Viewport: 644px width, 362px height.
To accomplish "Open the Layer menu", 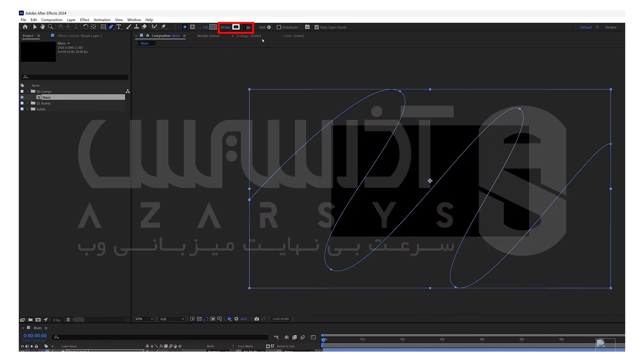I will pos(71,20).
